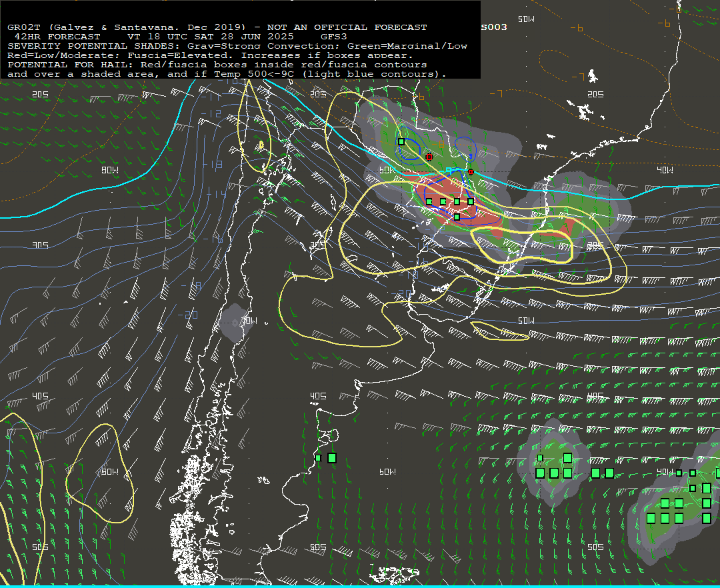
Task: Click the GR02T title line in the header
Action: pos(217,27)
